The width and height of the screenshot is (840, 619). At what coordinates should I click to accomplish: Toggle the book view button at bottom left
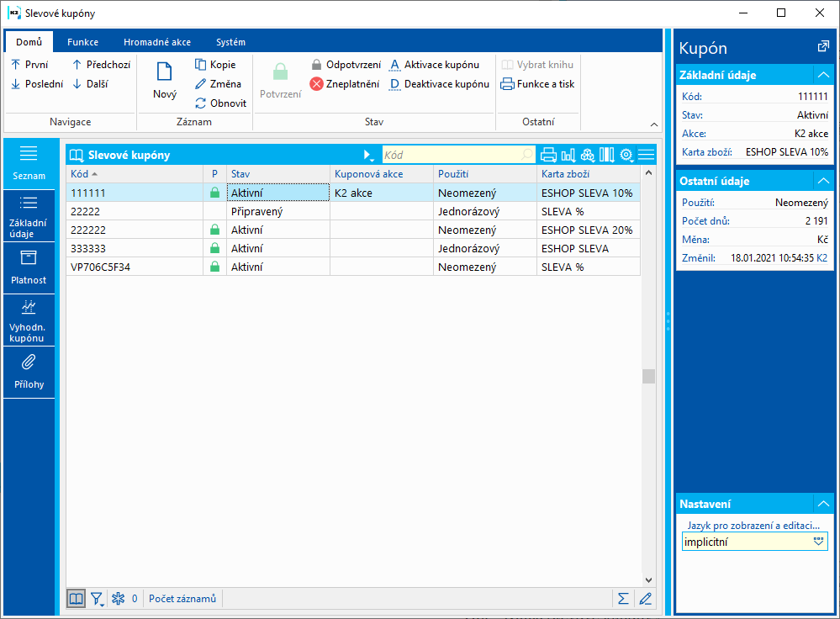tap(77, 599)
